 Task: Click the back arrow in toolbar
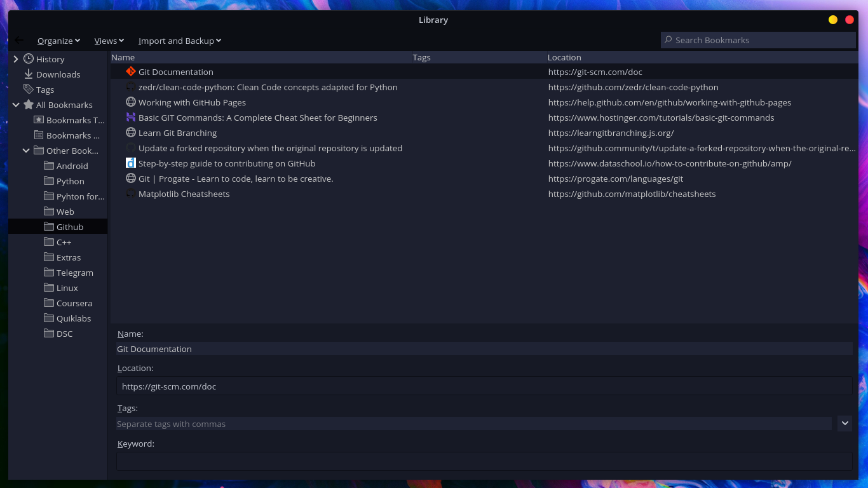coord(19,40)
